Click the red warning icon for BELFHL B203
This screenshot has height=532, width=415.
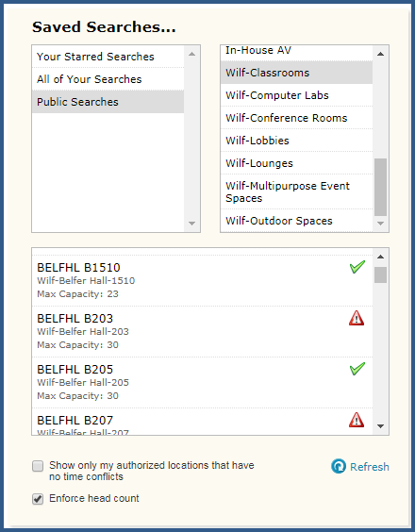tap(357, 318)
